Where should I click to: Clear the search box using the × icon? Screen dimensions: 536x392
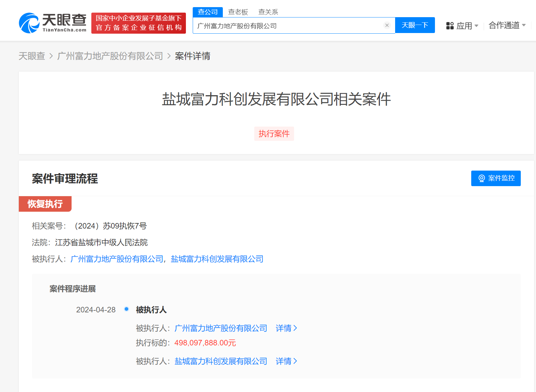pos(387,25)
